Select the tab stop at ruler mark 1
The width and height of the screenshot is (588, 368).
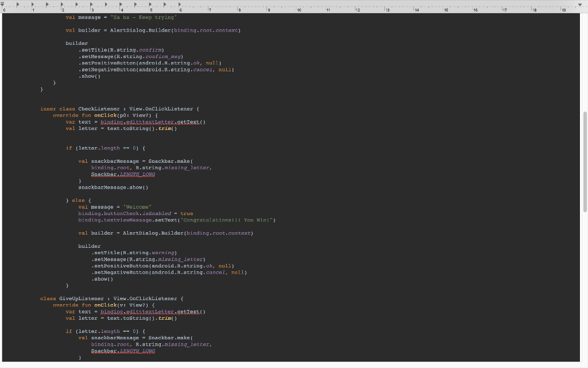point(33,5)
